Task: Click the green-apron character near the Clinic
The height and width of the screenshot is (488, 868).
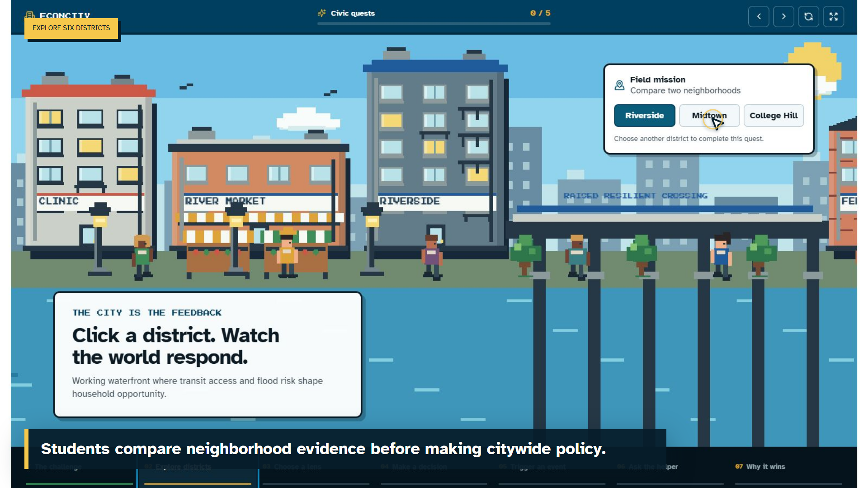Action: coord(142,258)
